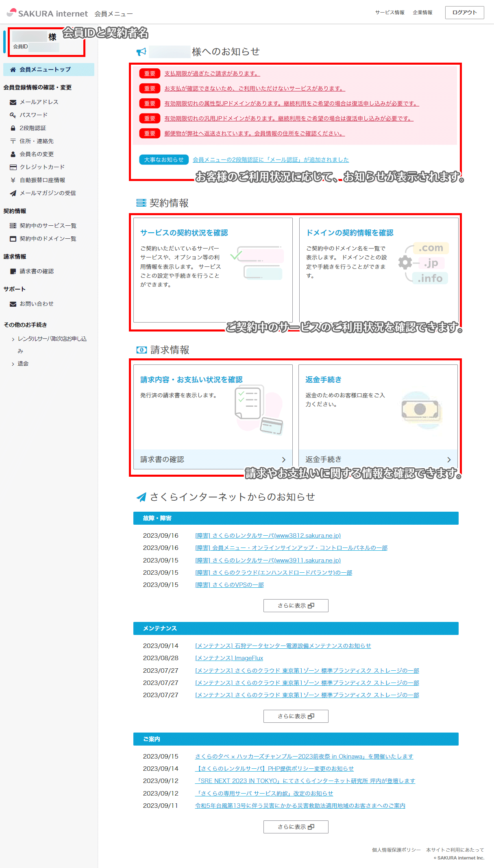The image size is (494, 868).
Task: Open the 企業情報 header menu
Action: click(x=422, y=13)
